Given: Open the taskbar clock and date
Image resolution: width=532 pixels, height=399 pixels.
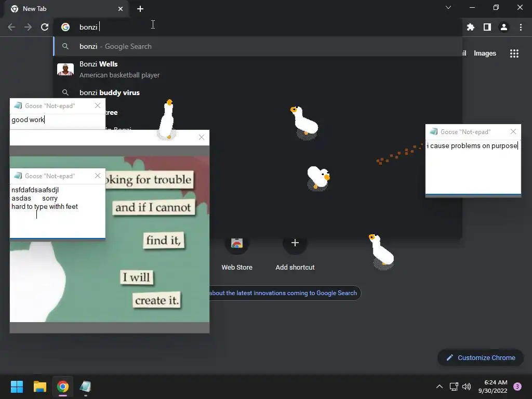Looking at the screenshot, I should pos(493,387).
